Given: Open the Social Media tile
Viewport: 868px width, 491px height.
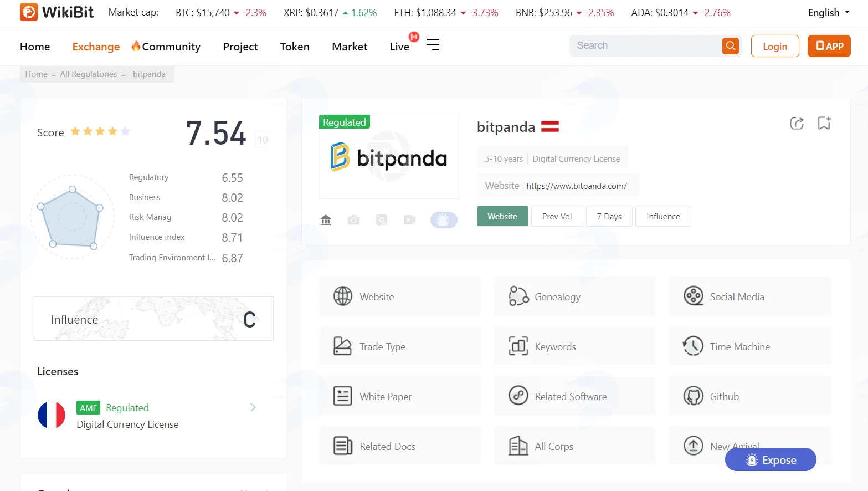Looking at the screenshot, I should tap(750, 296).
